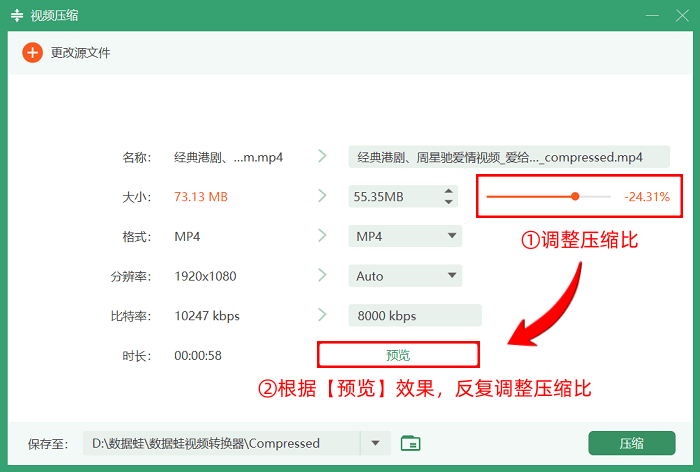The width and height of the screenshot is (700, 472).
Task: Minimize the 视频压缩 window
Action: pos(652,16)
